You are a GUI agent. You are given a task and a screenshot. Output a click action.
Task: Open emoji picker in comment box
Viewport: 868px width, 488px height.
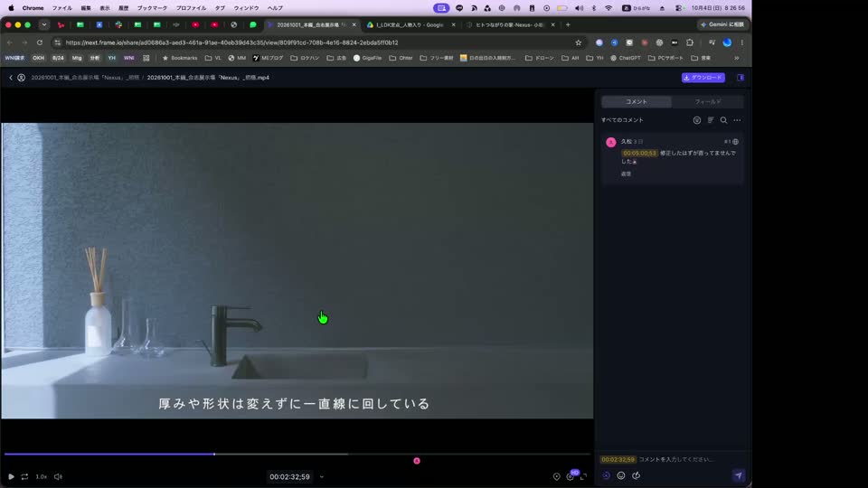click(621, 475)
